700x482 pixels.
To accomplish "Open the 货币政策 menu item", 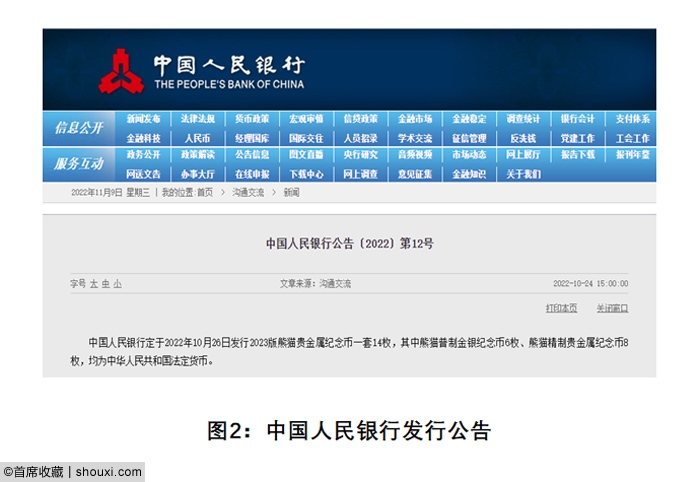I will click(x=252, y=119).
